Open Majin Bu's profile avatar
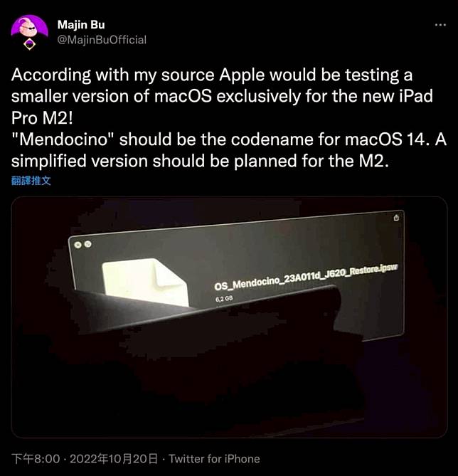This screenshot has height=476, width=458. pos(29,28)
